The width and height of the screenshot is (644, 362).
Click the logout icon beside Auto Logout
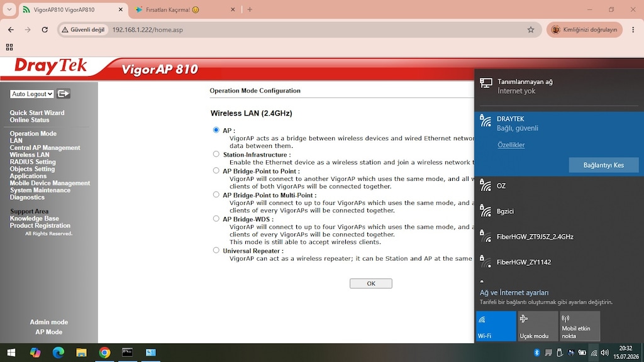(64, 94)
